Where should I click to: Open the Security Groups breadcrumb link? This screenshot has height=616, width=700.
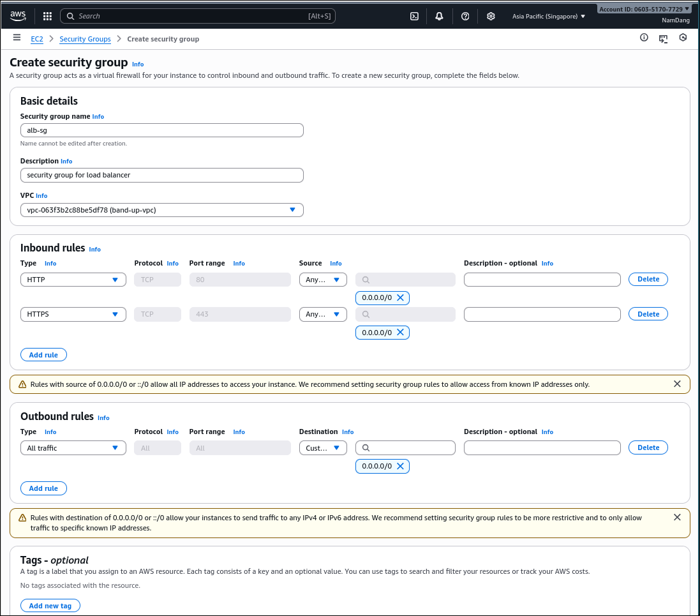[85, 39]
